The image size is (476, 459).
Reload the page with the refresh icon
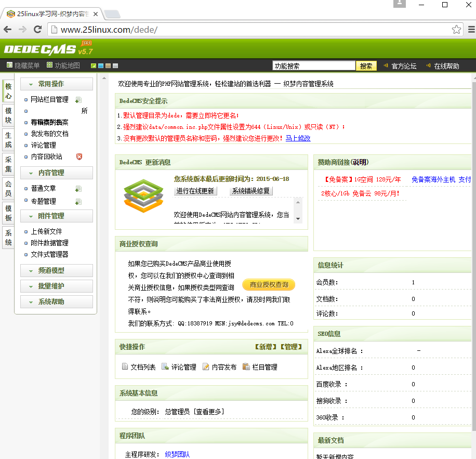pyautogui.click(x=37, y=30)
